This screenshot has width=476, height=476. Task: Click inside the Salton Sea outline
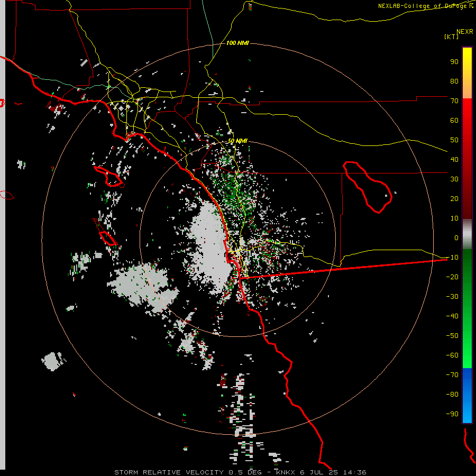tap(369, 188)
